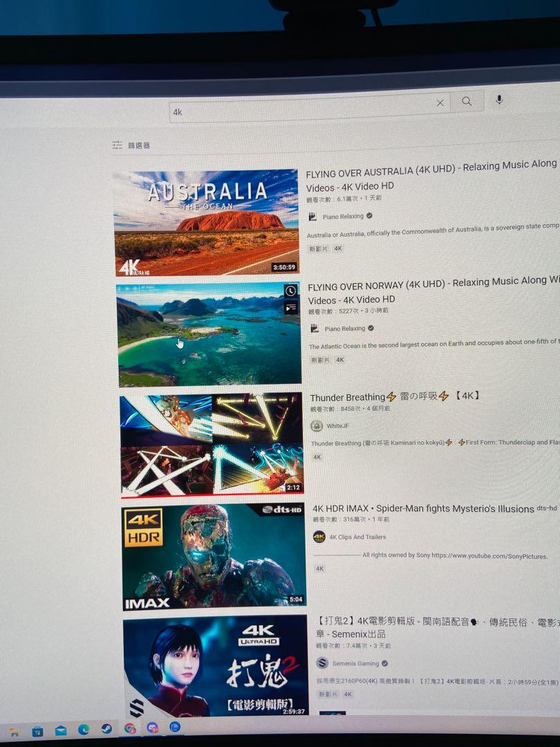Visit the 4K Clips And Trailers channel name
Image resolution: width=560 pixels, height=747 pixels.
click(x=357, y=537)
